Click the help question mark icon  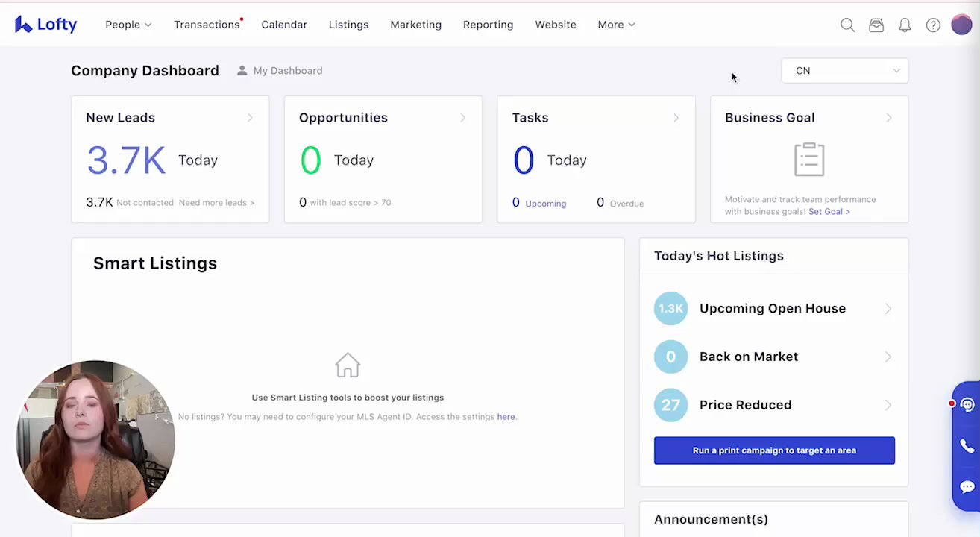(x=933, y=25)
